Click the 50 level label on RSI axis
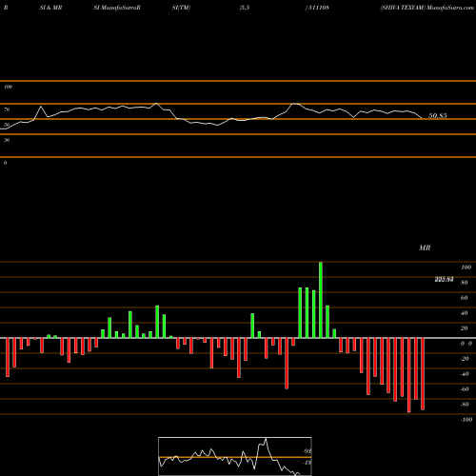Image resolution: width=476 pixels, height=476 pixels. pos(7,125)
